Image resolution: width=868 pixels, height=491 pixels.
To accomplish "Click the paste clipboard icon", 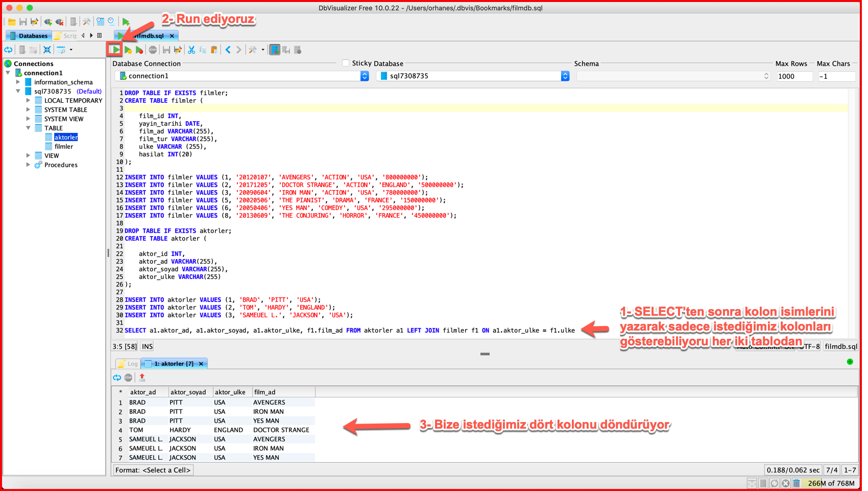I will tap(214, 50).
